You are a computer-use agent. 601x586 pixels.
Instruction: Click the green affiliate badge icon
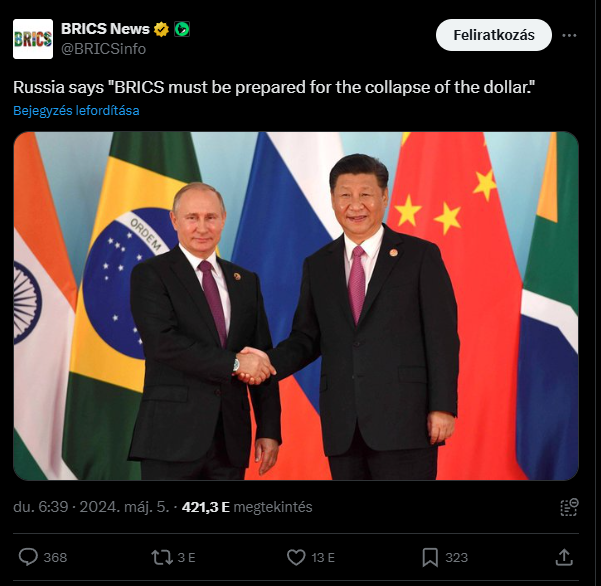tap(182, 29)
